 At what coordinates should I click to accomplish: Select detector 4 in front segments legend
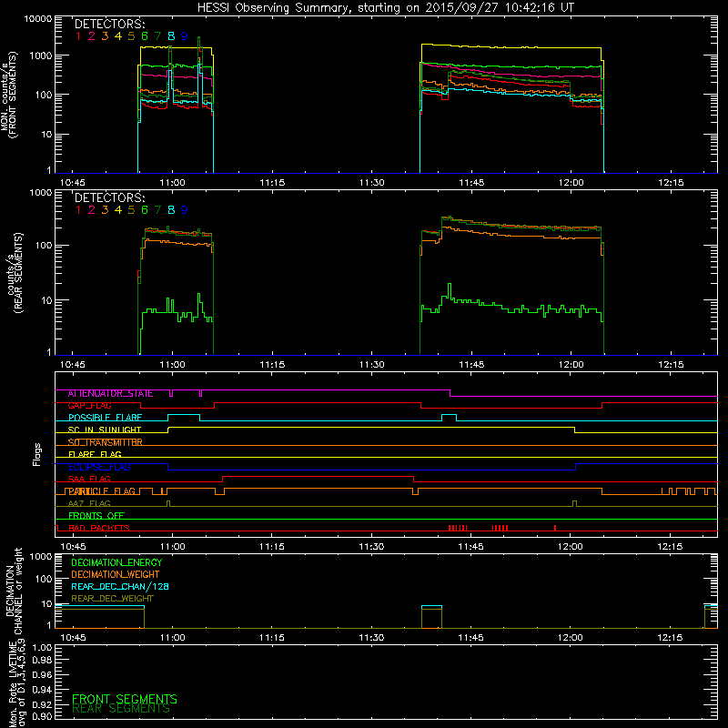point(118,36)
